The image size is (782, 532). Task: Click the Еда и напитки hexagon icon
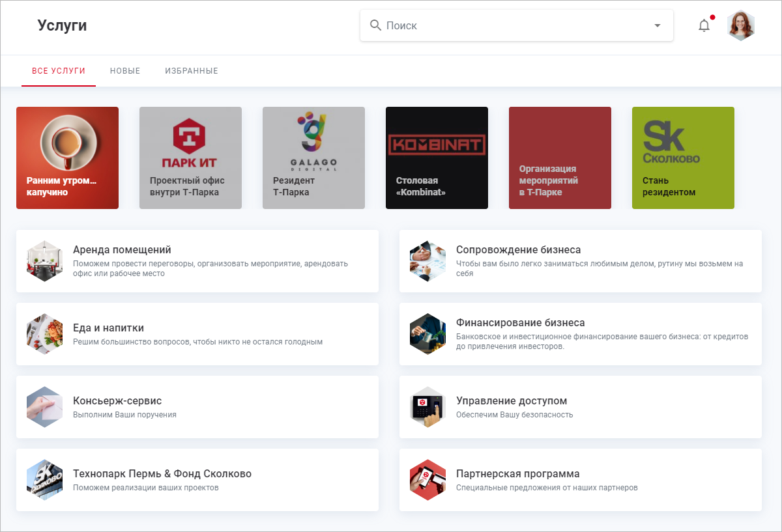[45, 333]
